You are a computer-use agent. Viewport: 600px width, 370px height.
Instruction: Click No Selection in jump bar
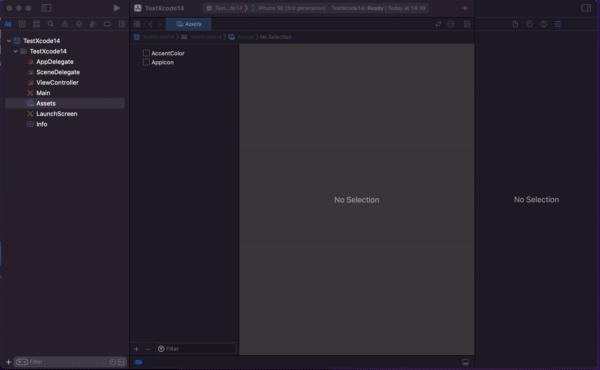pyautogui.click(x=276, y=37)
